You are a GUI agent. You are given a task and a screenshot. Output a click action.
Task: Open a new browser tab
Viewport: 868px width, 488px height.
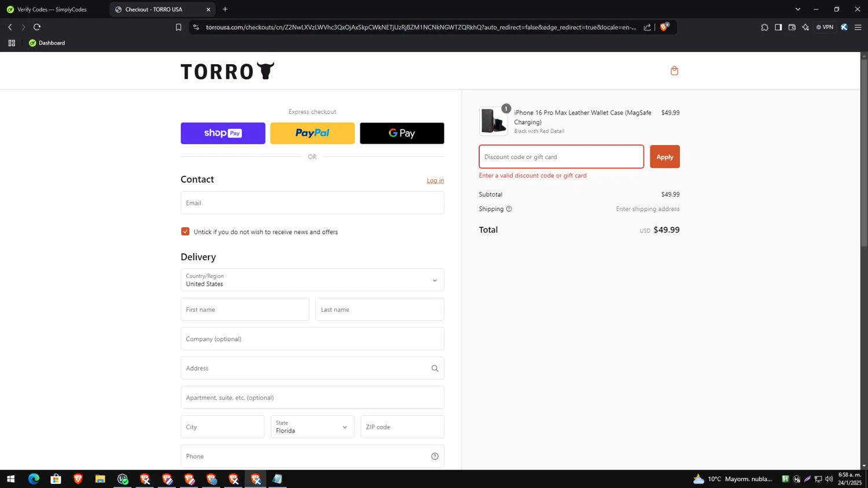pos(225,9)
